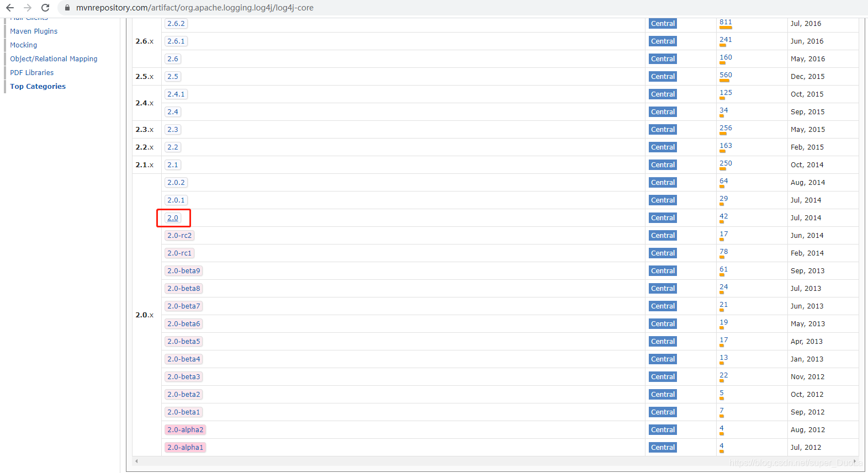Image resolution: width=868 pixels, height=473 pixels.
Task: Open version 2.0 link
Action: (173, 218)
